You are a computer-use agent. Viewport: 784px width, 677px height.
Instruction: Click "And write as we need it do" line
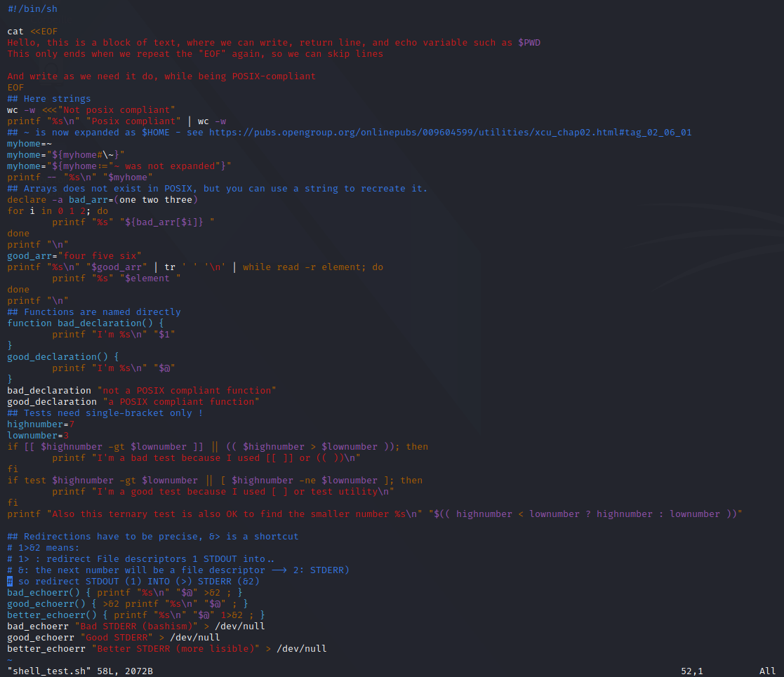click(161, 76)
